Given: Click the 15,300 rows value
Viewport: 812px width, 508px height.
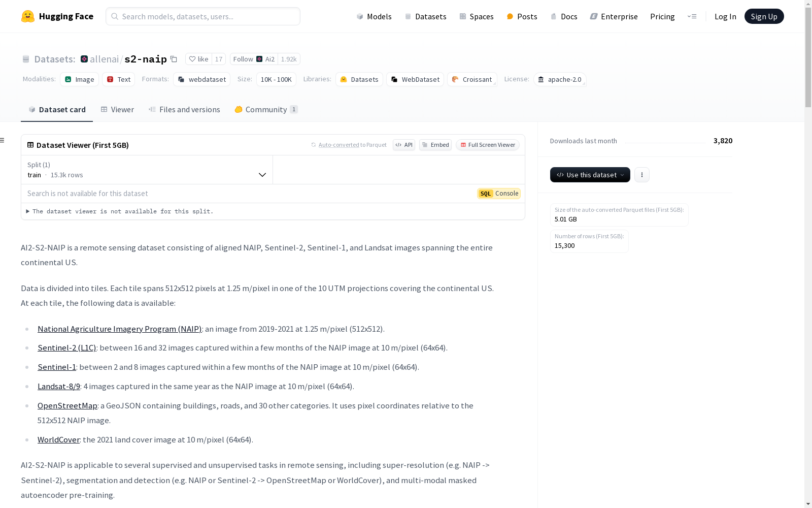Looking at the screenshot, I should coord(564,245).
